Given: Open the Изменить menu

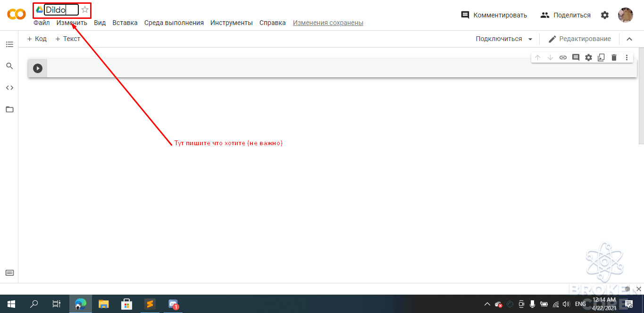Looking at the screenshot, I should pyautogui.click(x=72, y=23).
